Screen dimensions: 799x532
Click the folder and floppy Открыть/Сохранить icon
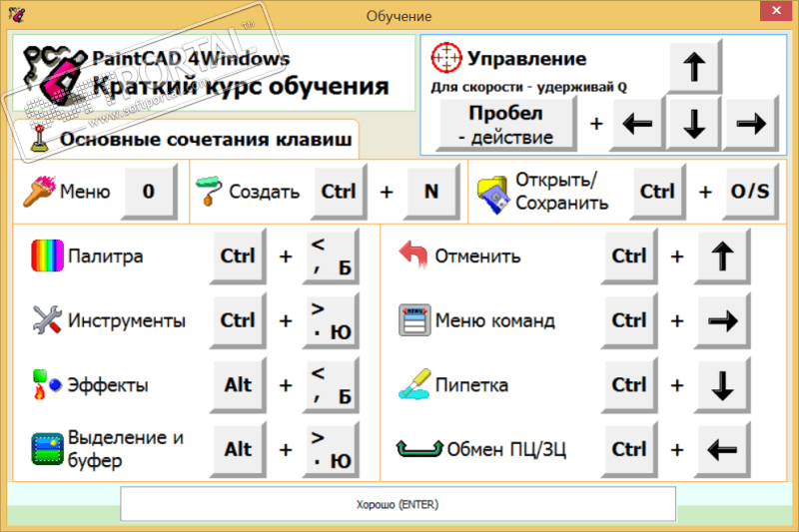coord(492,195)
